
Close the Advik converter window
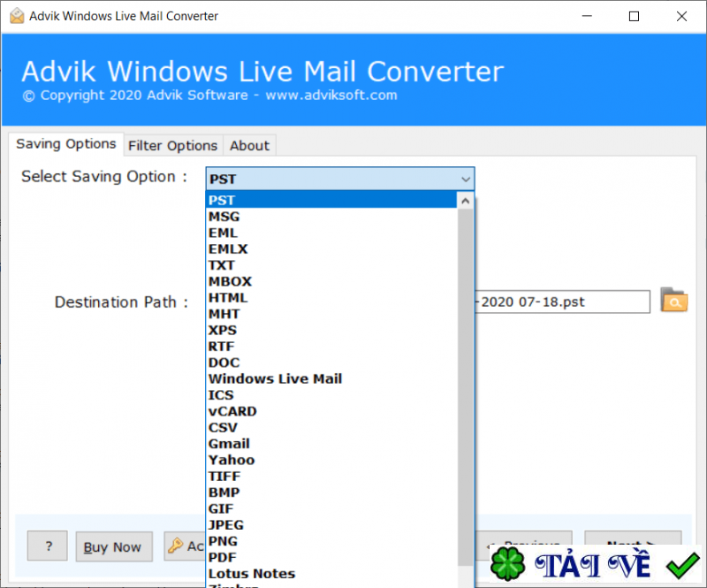(681, 16)
